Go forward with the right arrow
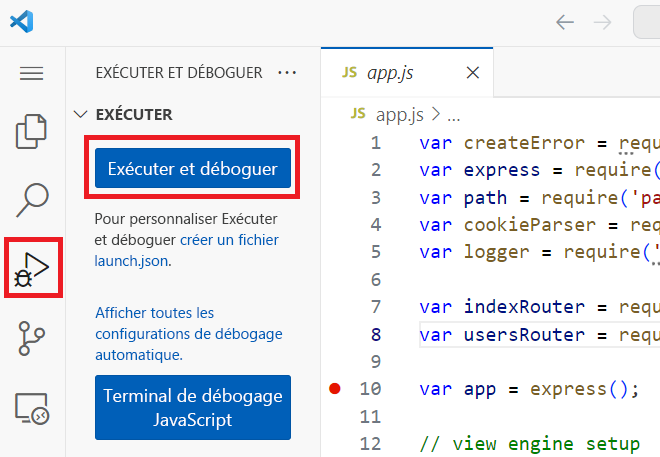 tap(602, 22)
